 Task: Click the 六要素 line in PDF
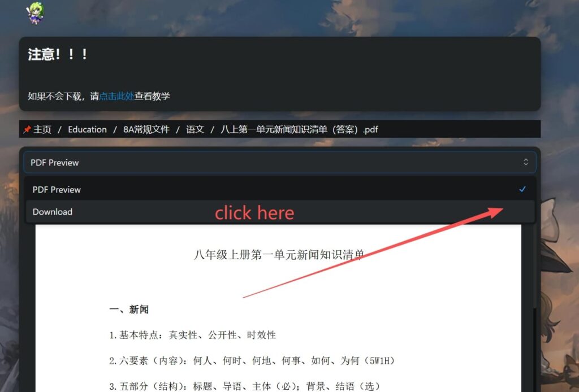tap(252, 361)
